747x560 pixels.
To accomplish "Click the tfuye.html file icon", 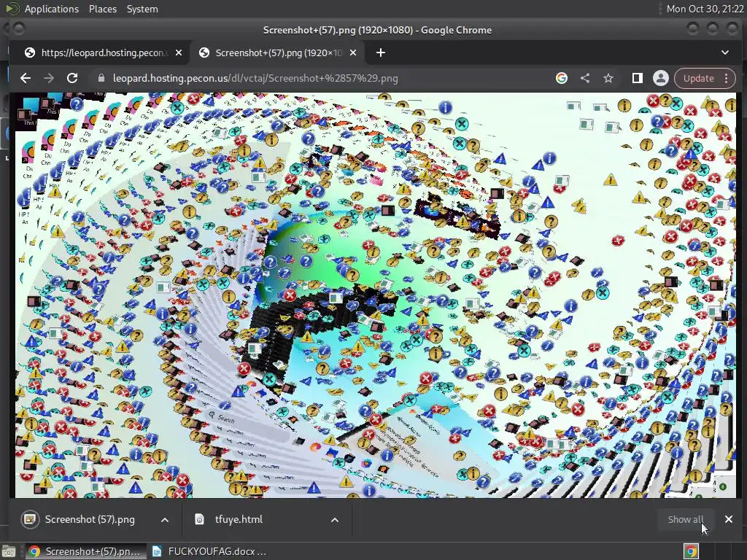I will coord(200,519).
